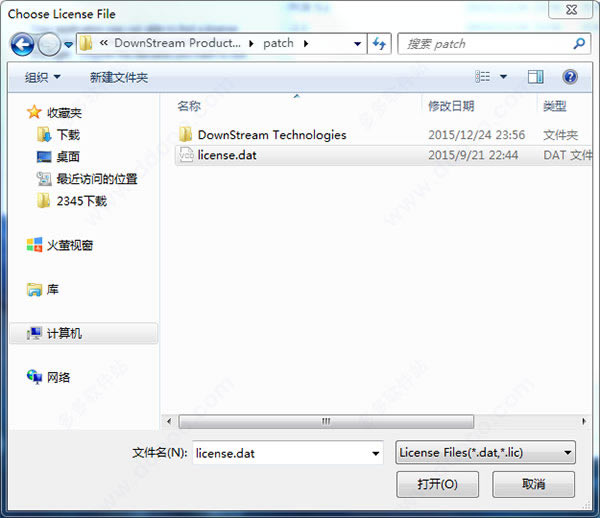Screen dimensions: 600x518
Task: Click the greyed Forward navigation arrow
Action: point(49,44)
